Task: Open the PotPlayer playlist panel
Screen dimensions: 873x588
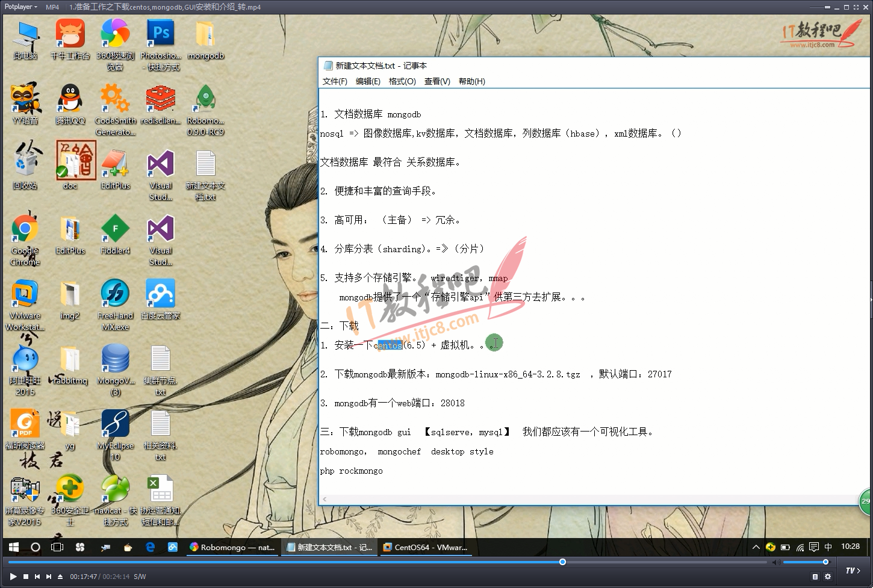Action: [815, 577]
